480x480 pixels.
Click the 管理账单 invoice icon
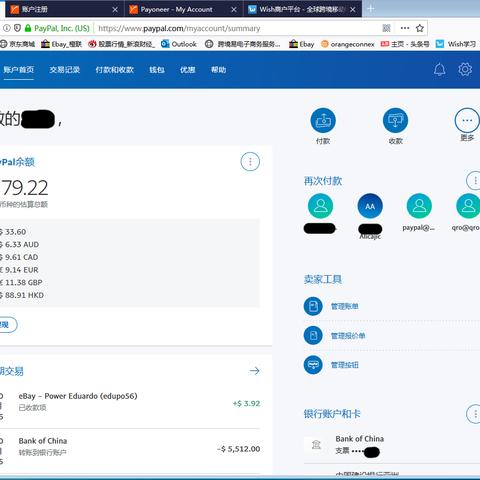click(x=313, y=306)
